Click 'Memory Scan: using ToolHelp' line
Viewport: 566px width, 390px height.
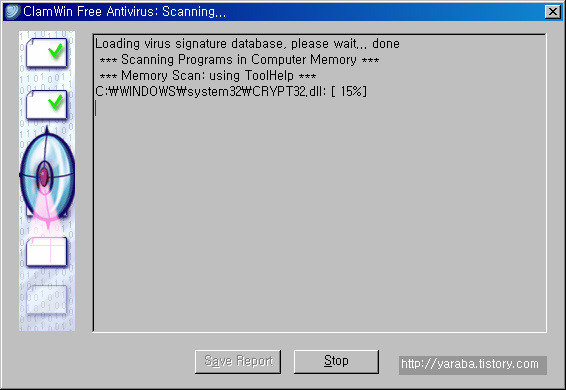[x=208, y=76]
